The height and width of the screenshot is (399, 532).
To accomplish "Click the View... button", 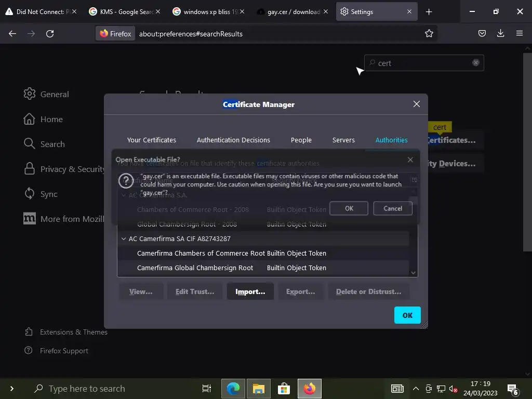I will pos(141,291).
